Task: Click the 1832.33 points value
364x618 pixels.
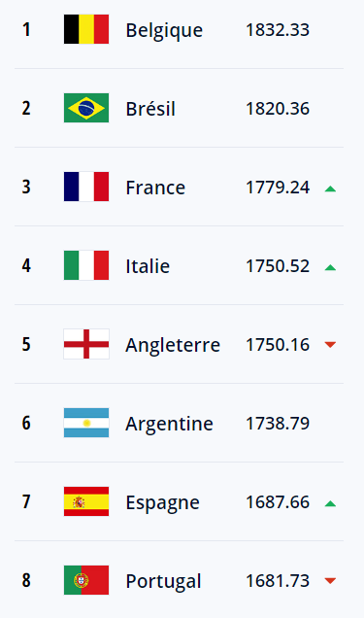Action: (x=278, y=30)
